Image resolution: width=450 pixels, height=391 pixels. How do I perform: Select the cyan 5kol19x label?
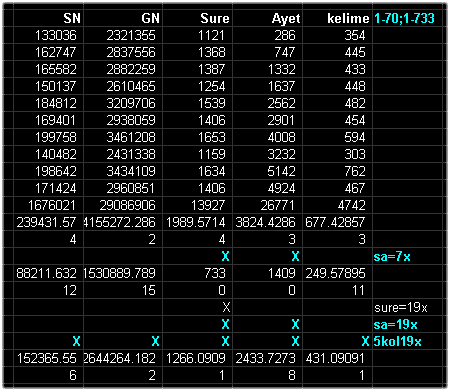click(398, 341)
